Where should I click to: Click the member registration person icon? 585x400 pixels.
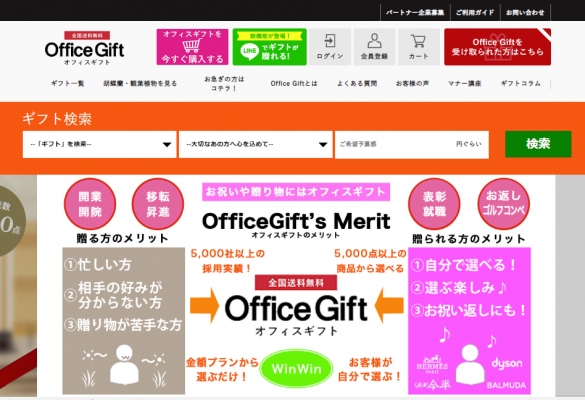[x=374, y=41]
